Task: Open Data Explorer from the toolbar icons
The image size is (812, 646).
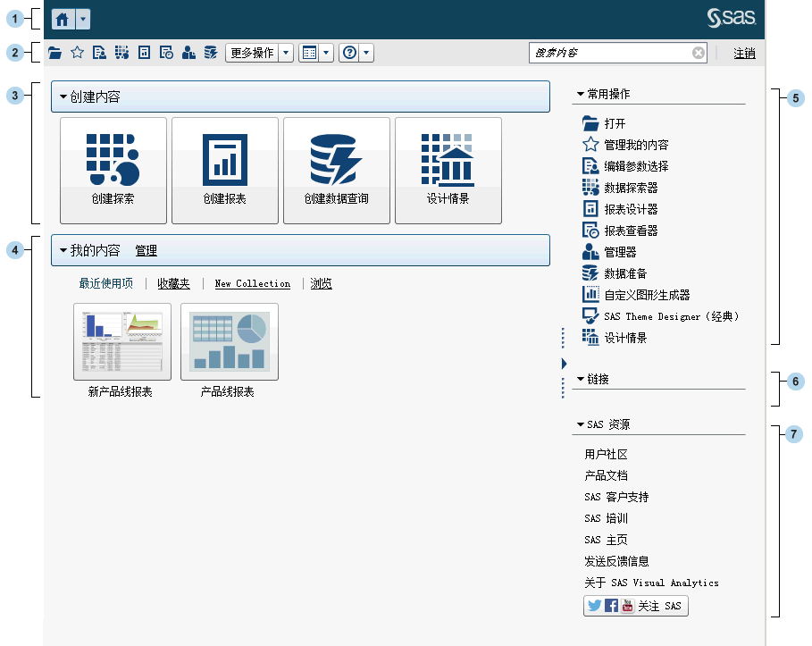Action: (121, 54)
